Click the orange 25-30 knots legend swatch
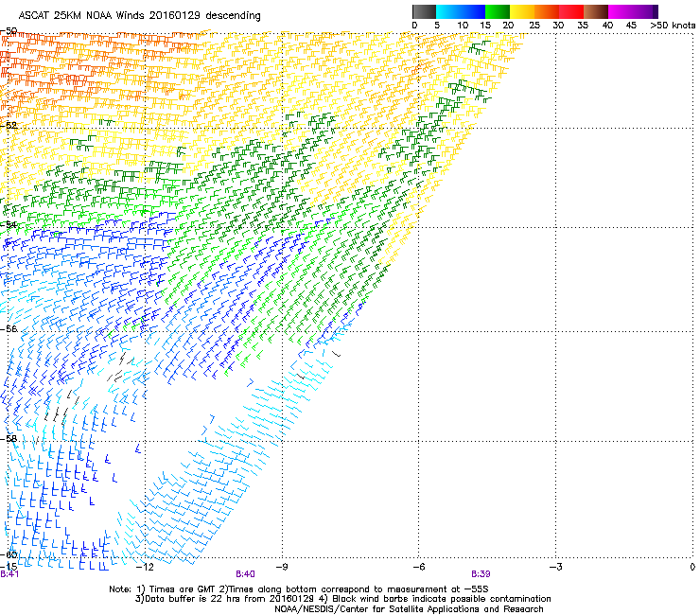The width and height of the screenshot is (700, 615). tap(547, 11)
